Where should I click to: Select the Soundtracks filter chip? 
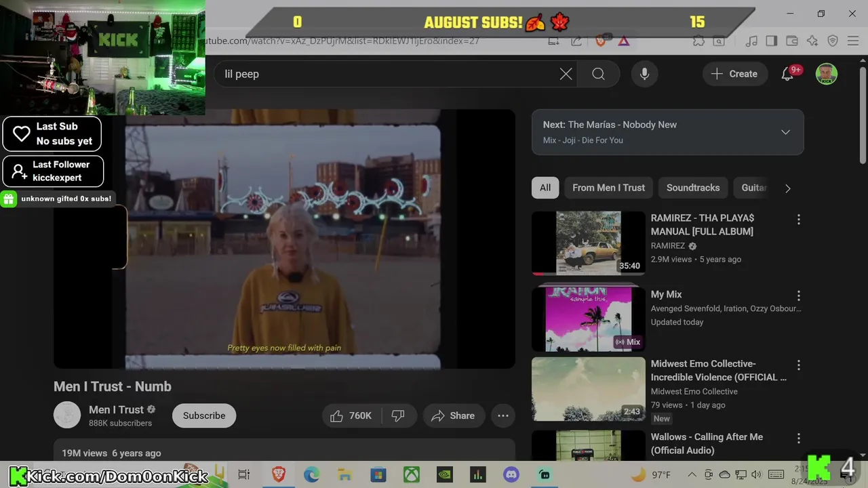pos(693,188)
